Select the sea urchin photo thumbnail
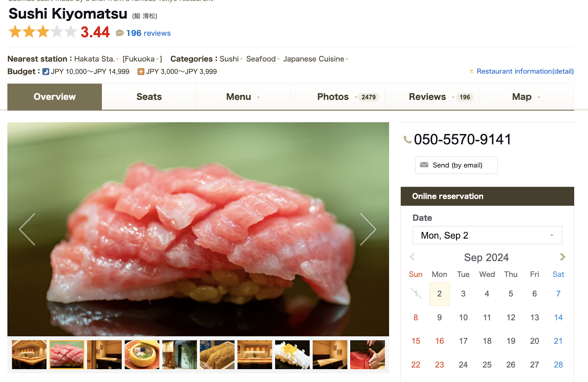 click(217, 354)
